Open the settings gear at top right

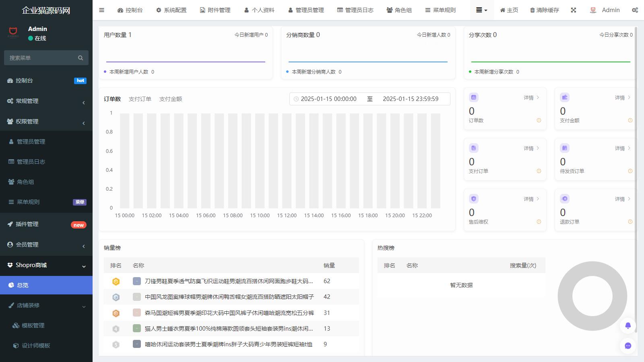tap(636, 10)
